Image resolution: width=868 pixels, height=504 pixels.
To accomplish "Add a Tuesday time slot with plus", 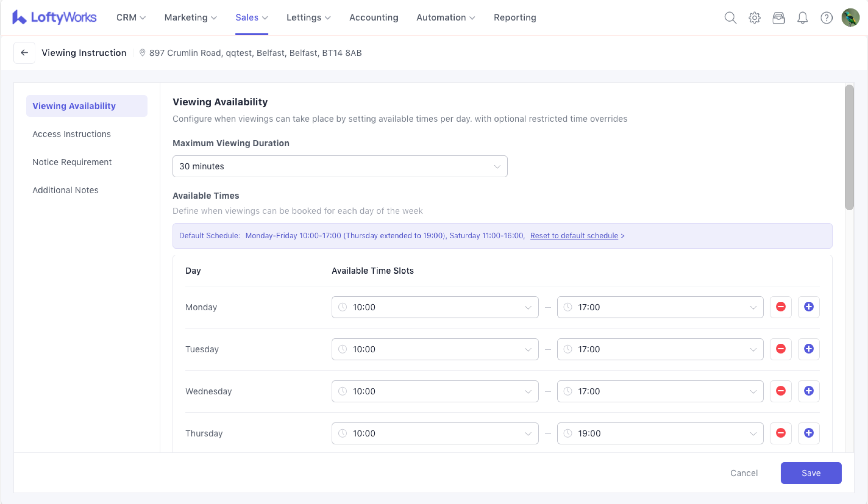I will coord(808,349).
